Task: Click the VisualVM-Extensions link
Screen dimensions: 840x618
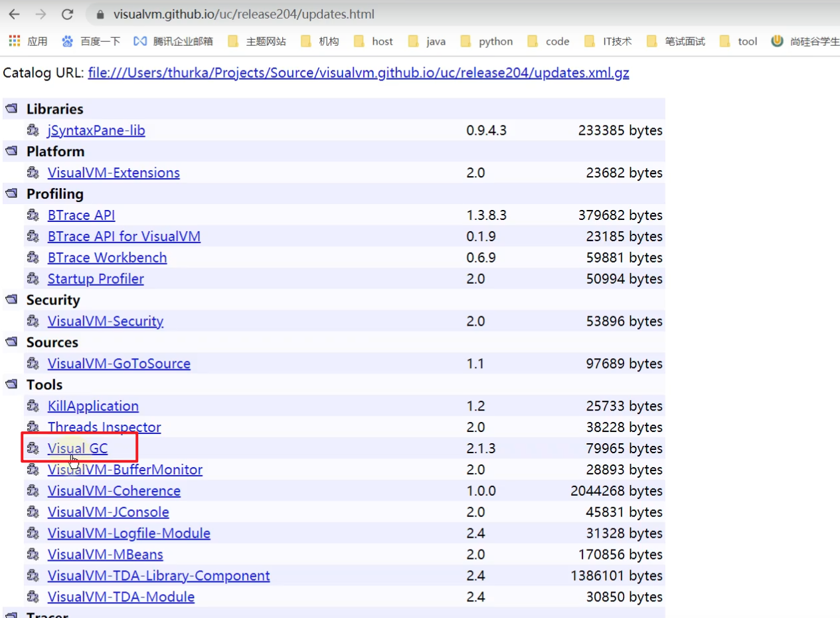Action: tap(114, 173)
